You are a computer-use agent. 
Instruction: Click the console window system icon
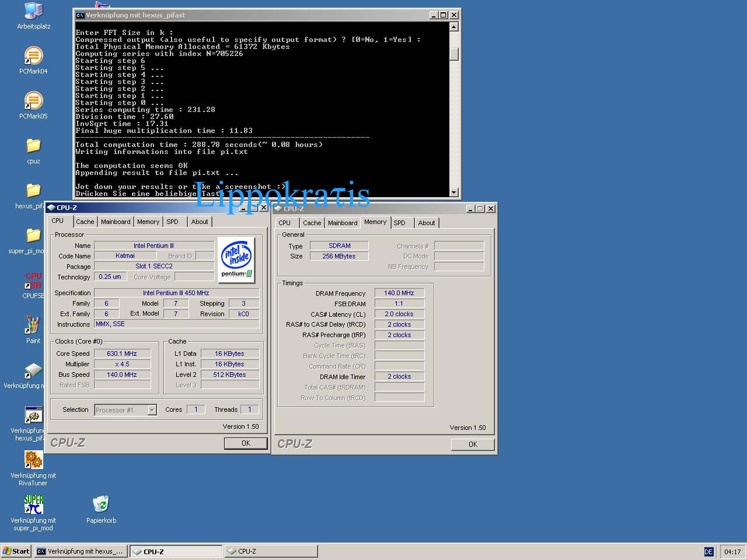pyautogui.click(x=80, y=15)
